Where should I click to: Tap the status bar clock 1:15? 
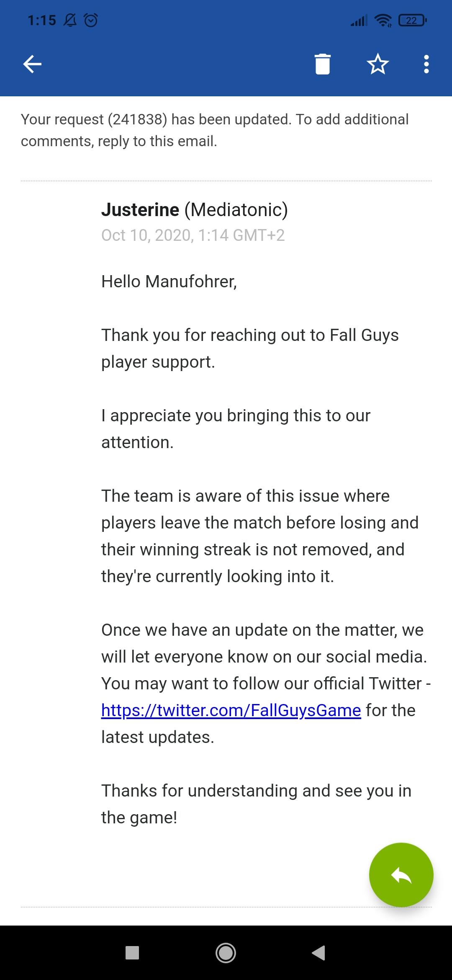click(41, 20)
